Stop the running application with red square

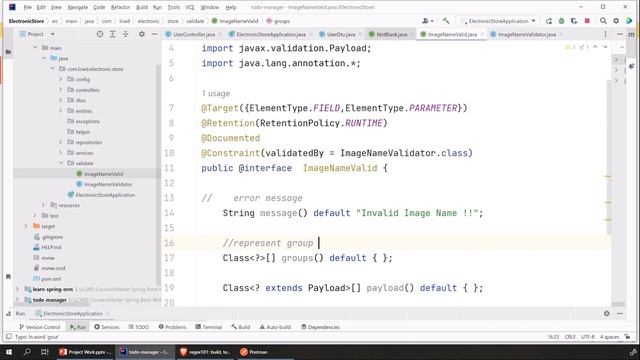(x=587, y=21)
